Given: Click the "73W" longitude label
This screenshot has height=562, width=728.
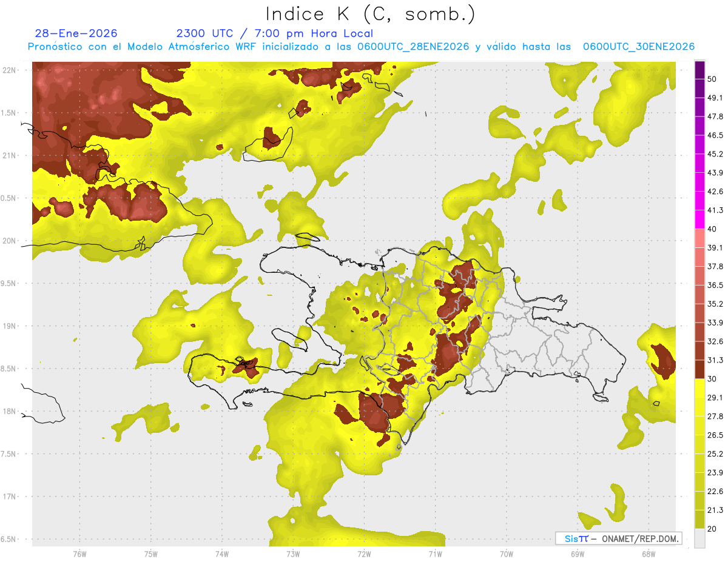Looking at the screenshot, I should pyautogui.click(x=292, y=554).
